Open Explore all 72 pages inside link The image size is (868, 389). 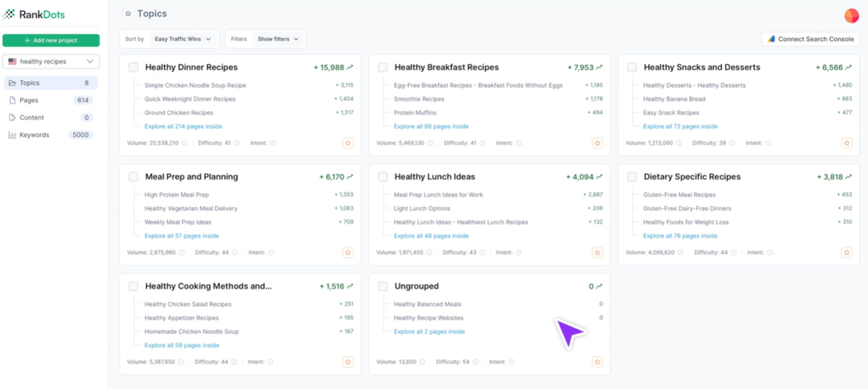click(680, 126)
